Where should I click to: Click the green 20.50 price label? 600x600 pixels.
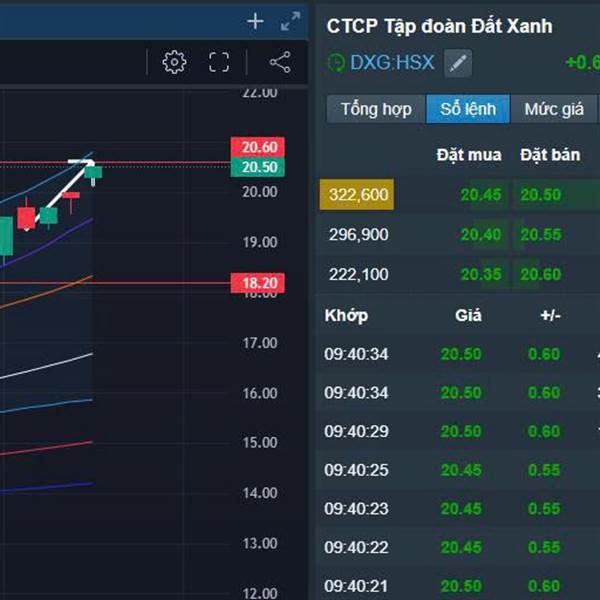coord(258,167)
